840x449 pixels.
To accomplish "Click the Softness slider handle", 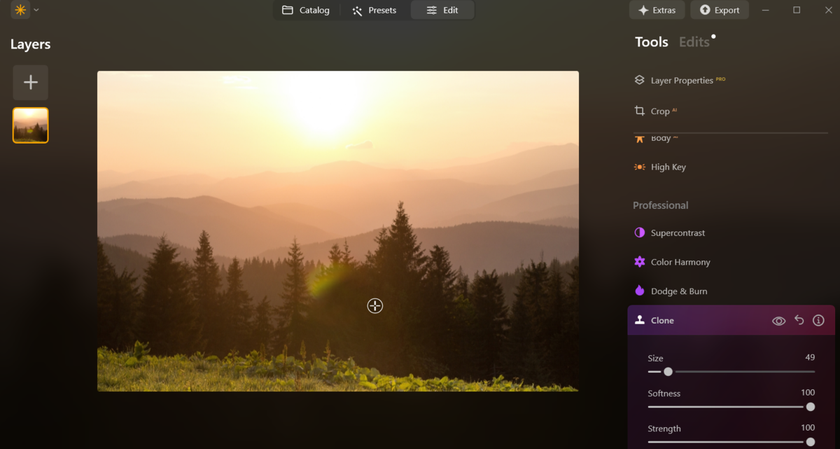I will coord(811,407).
